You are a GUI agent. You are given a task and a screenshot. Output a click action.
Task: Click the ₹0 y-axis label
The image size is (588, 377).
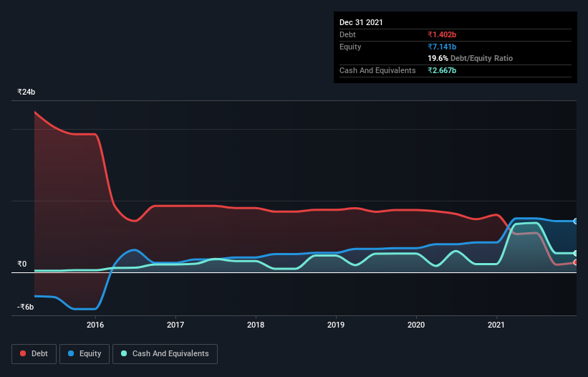[21, 264]
